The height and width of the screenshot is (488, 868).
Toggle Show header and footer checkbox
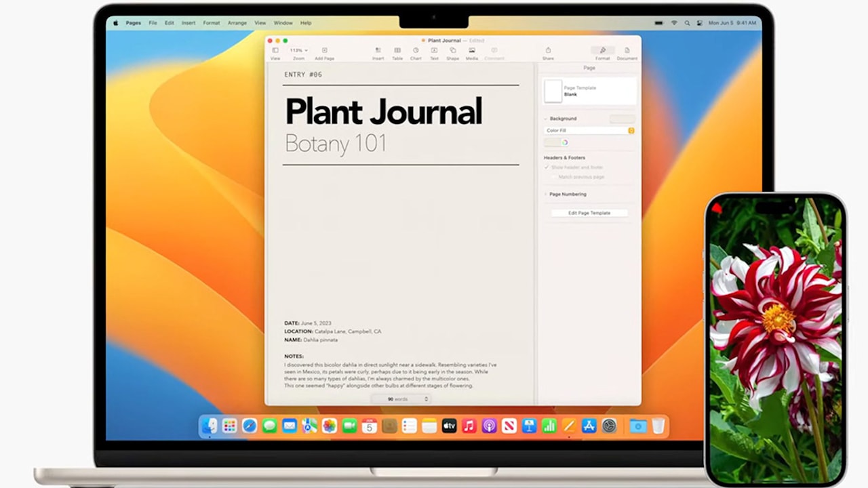[547, 167]
